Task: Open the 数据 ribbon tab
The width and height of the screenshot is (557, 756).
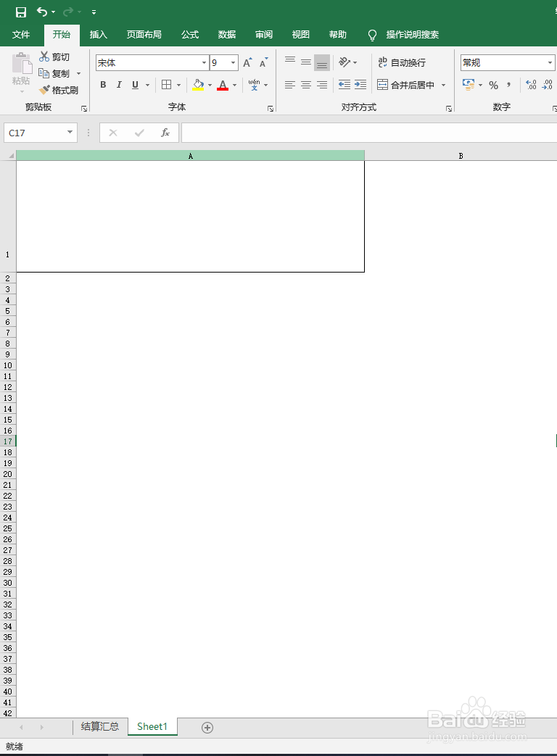Action: pos(227,34)
